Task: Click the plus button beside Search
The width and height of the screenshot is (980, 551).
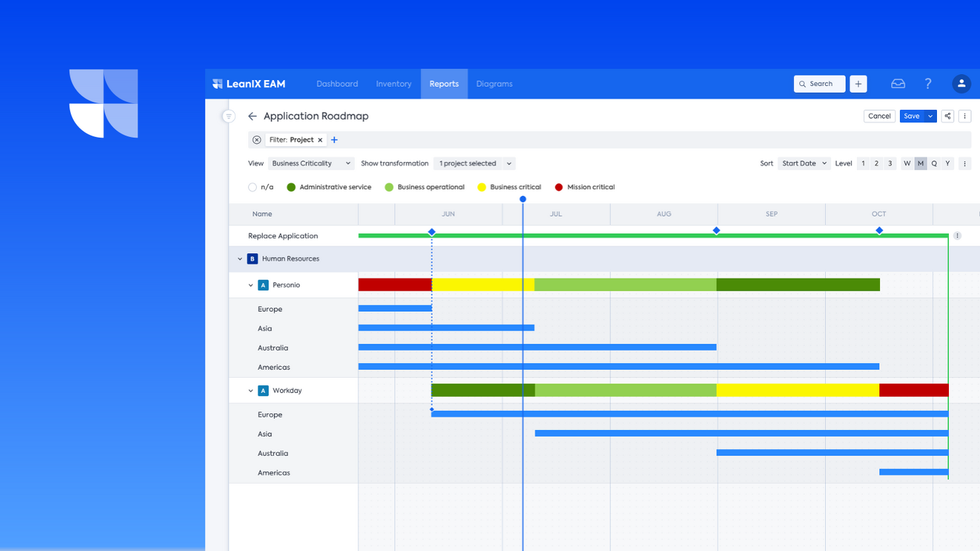Action: (858, 84)
